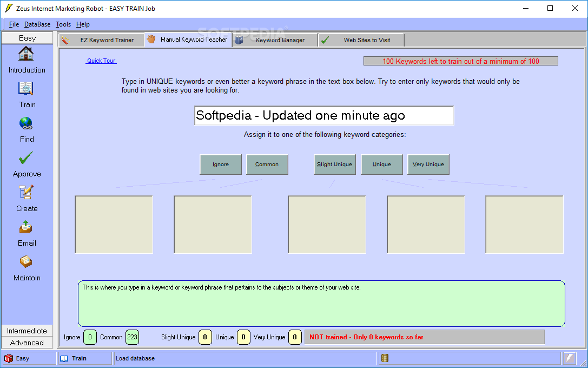Expand the Easy sidebar section
Screen dimensions: 588x368
[x=27, y=38]
